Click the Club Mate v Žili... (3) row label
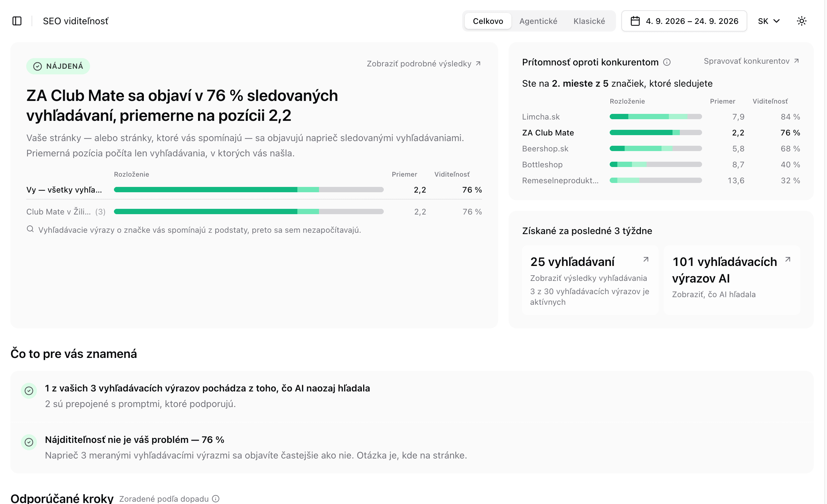Viewport: 827px width, 504px height. pos(66,211)
